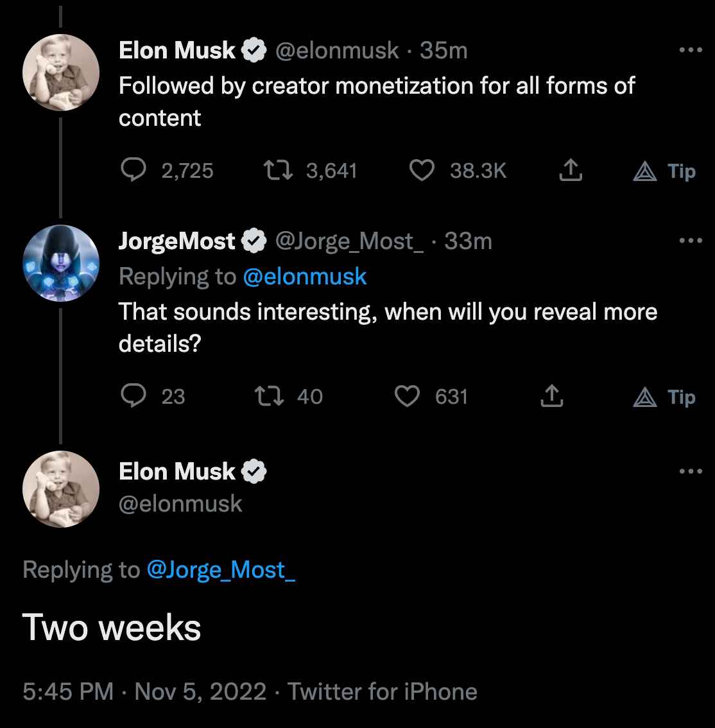Retweet the creator monetization tweet
Screen dimensions: 715x728
tap(279, 171)
